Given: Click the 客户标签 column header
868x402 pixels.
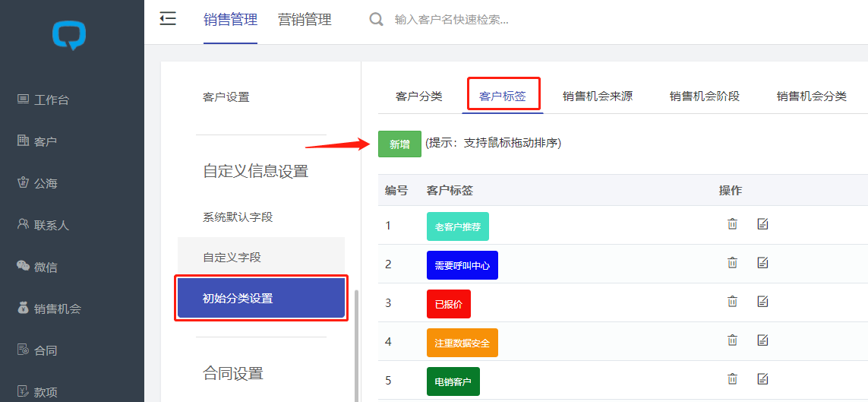Looking at the screenshot, I should pos(450,191).
